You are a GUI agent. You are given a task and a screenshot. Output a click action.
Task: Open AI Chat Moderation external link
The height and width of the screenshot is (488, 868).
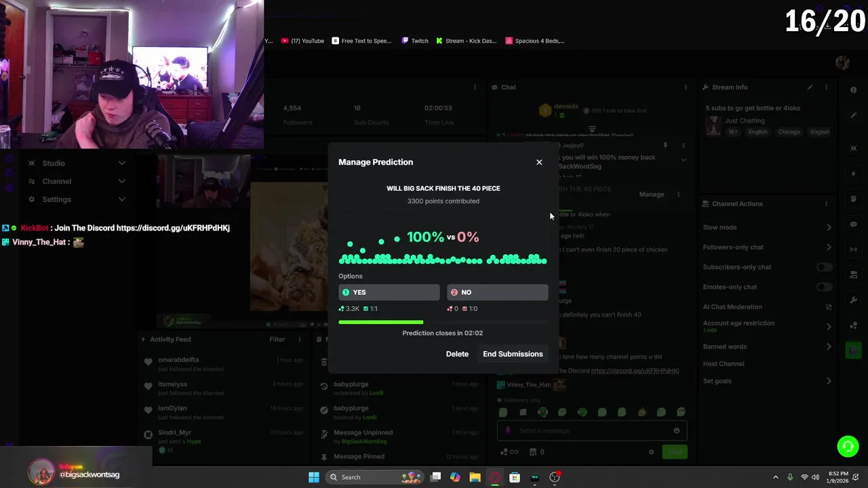(x=829, y=307)
